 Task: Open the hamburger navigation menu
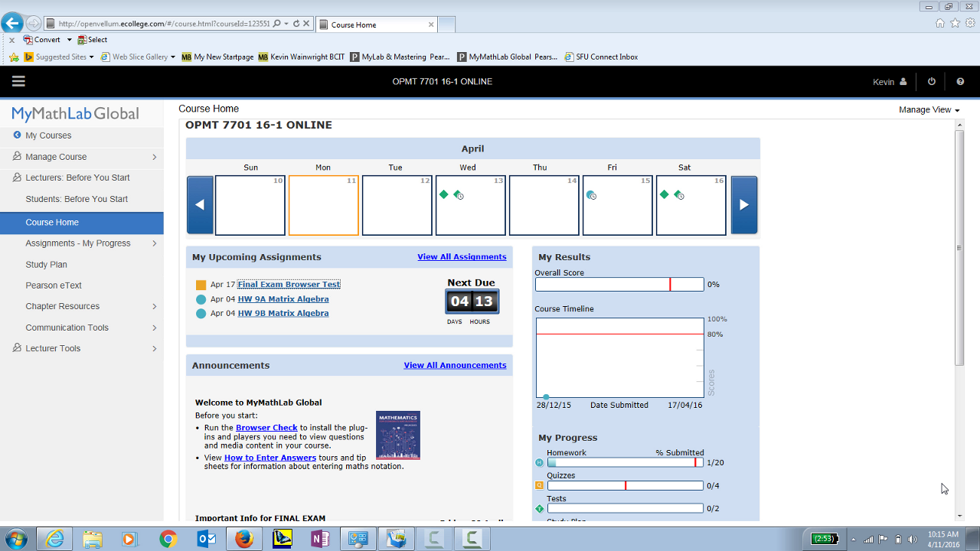coord(18,81)
